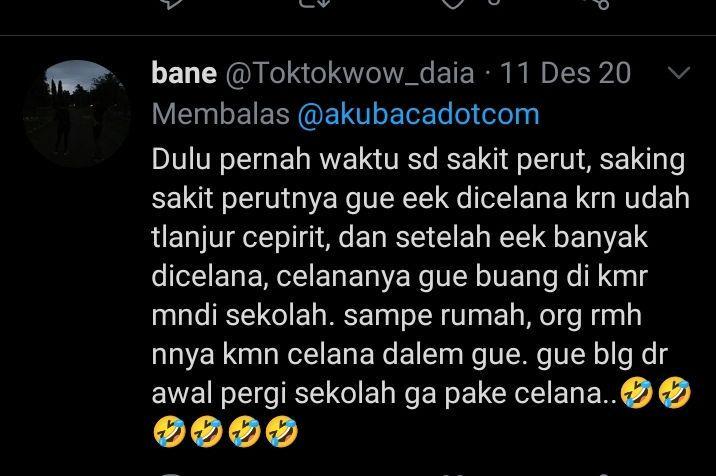Like bane's tweet using the bottom heart icon
The width and height of the screenshot is (716, 476).
tap(452, 474)
